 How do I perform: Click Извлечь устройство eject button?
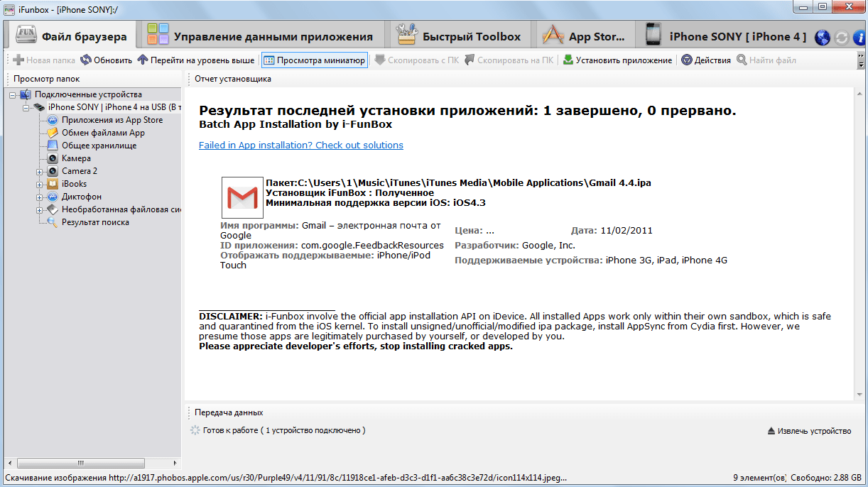click(809, 431)
